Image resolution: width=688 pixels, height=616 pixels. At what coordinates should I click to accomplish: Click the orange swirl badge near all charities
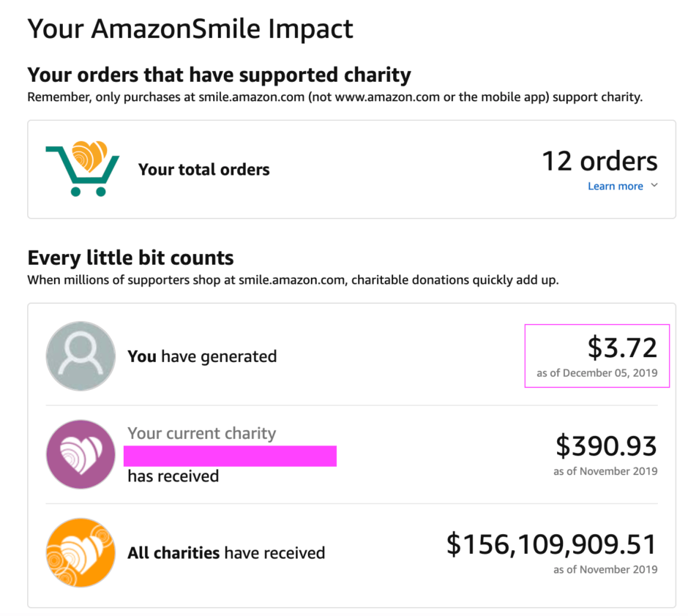81,552
